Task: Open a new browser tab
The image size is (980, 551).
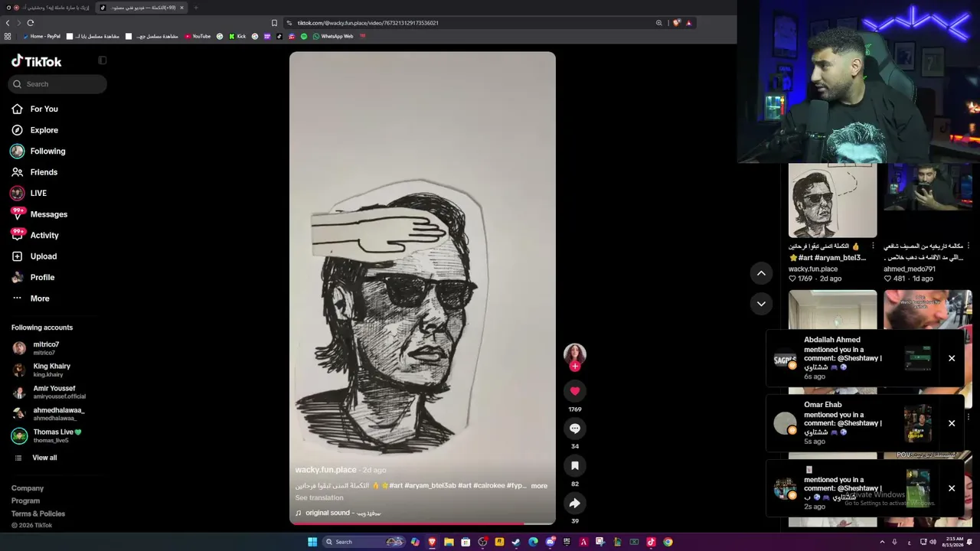Action: [x=196, y=8]
